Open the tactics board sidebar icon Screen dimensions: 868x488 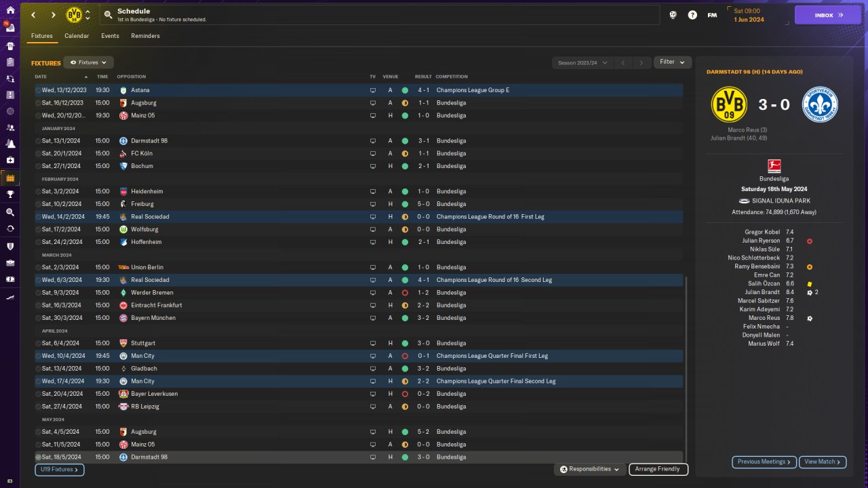(10, 95)
